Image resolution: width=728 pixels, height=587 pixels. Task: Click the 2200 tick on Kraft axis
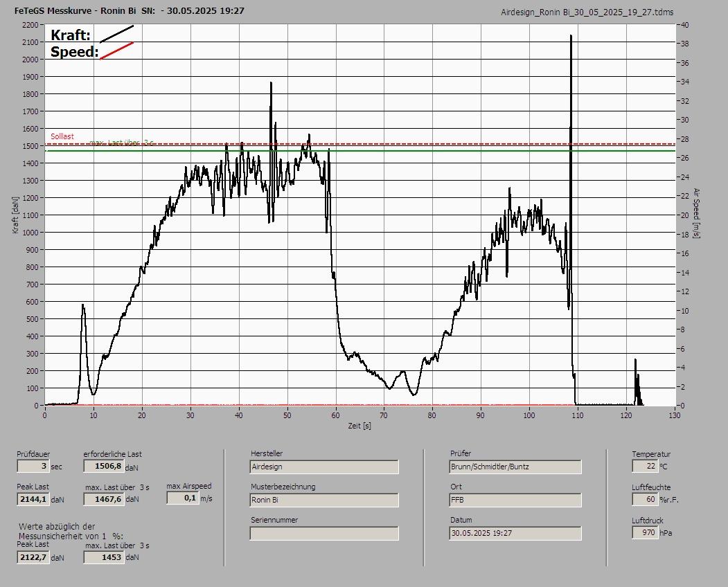30,25
